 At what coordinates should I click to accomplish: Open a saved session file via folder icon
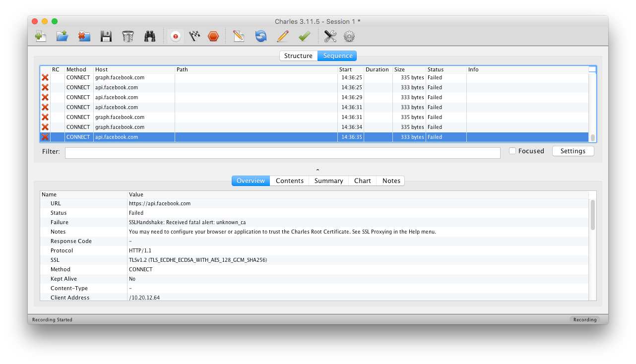coord(63,36)
